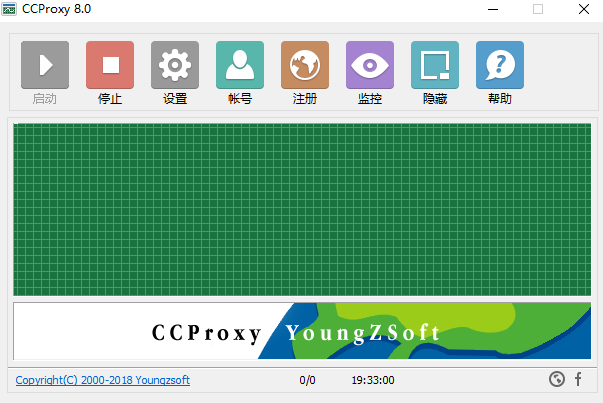Click the 注册 (Register) globe icon
Screen dimensions: 603x403
pos(305,65)
